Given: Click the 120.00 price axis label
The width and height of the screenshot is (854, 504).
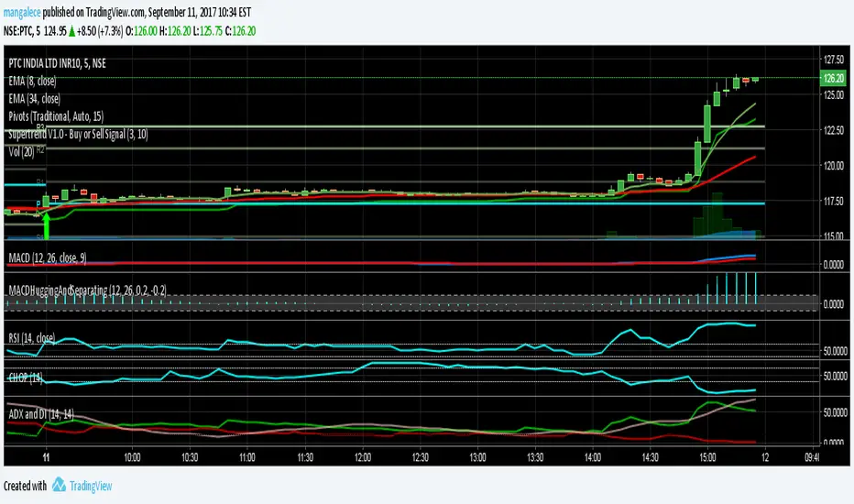Looking at the screenshot, I should [x=833, y=166].
